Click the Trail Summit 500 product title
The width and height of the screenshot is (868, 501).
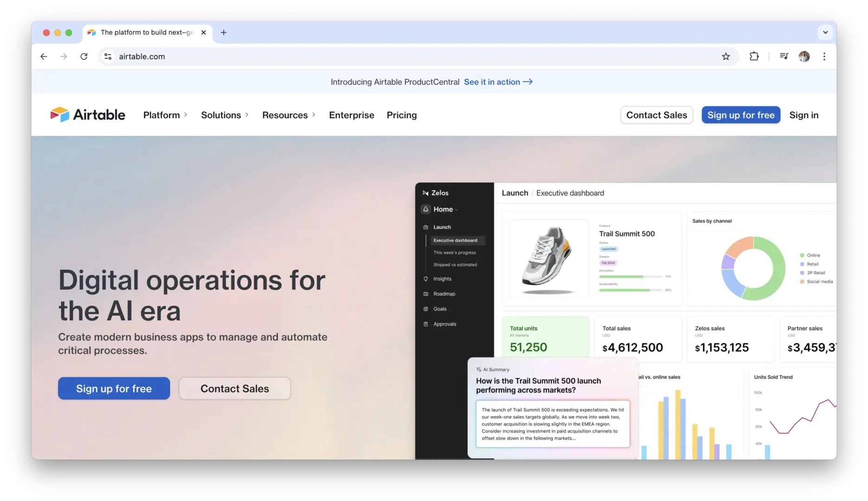627,234
